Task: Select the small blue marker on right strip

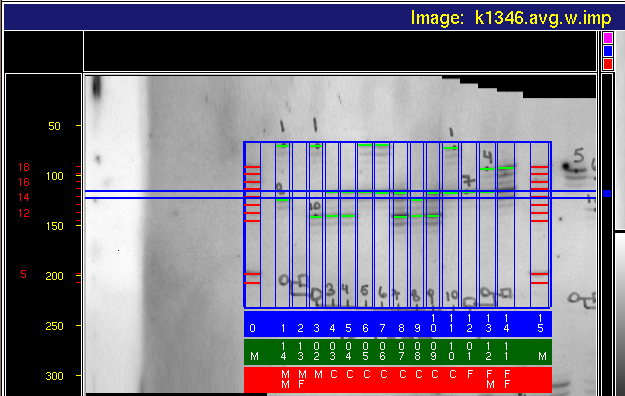Action: (607, 193)
